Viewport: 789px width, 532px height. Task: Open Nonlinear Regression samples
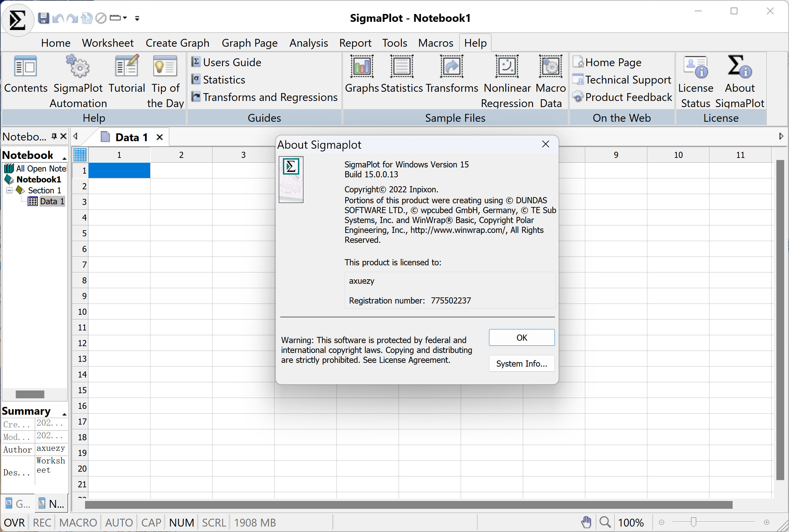click(507, 81)
